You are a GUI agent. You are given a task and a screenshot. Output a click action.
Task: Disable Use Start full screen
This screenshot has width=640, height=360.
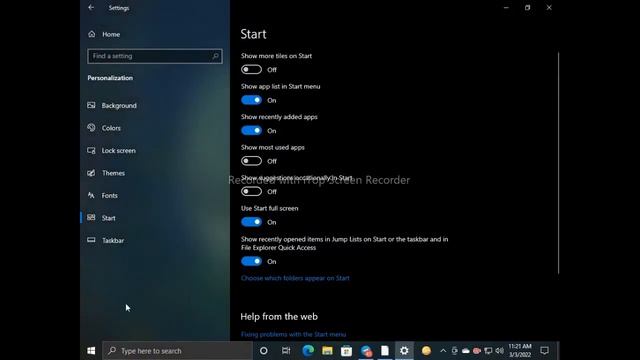[x=251, y=222]
